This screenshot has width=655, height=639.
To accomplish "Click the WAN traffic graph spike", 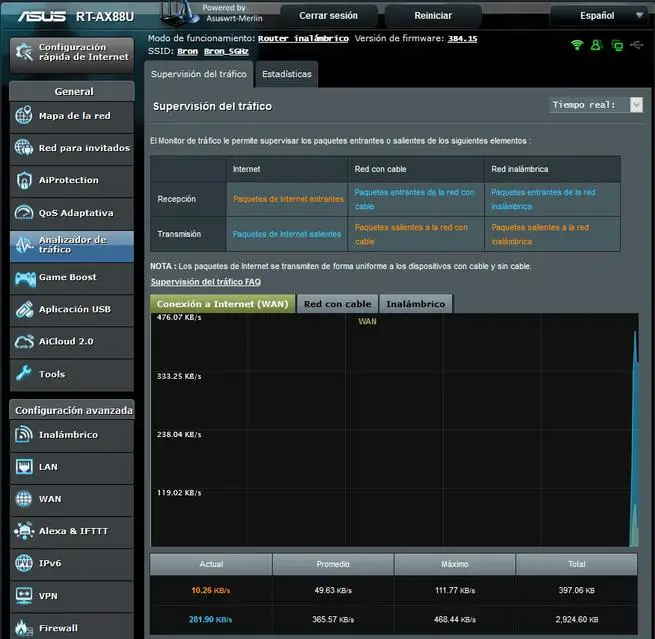I will click(x=635, y=439).
